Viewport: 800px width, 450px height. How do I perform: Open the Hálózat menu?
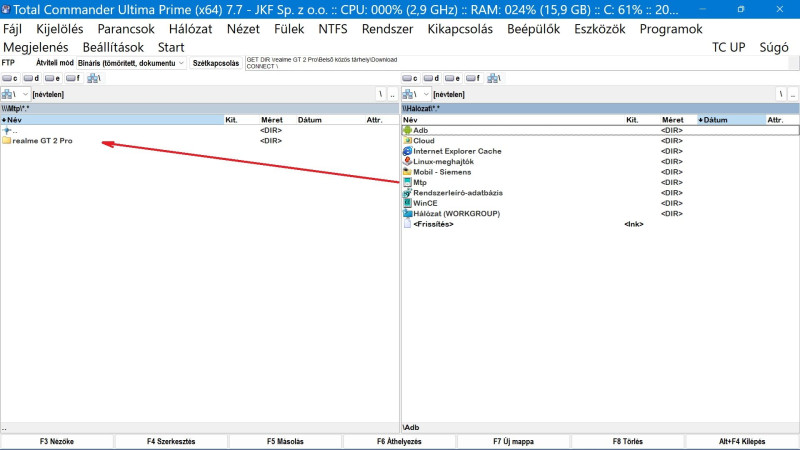click(190, 29)
